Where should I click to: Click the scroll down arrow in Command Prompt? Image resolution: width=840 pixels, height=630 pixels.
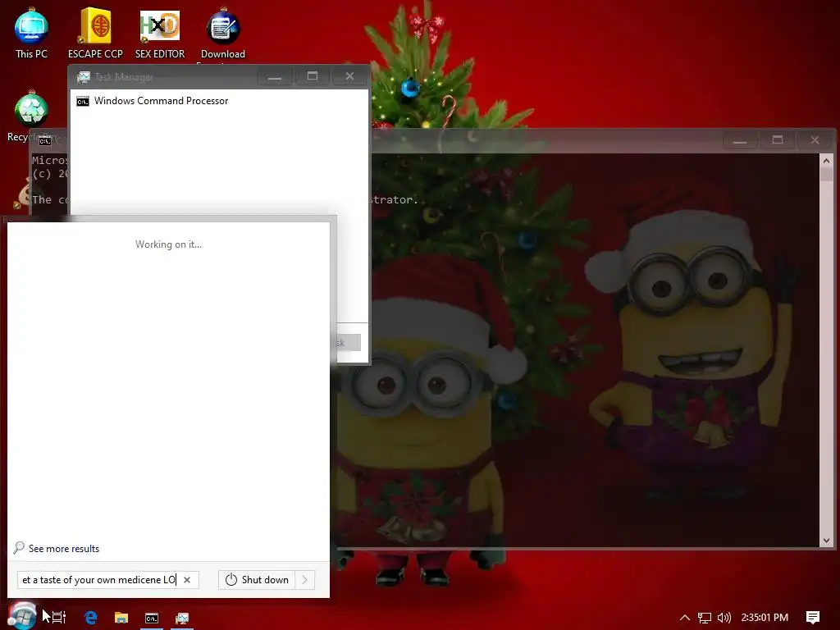pyautogui.click(x=826, y=541)
